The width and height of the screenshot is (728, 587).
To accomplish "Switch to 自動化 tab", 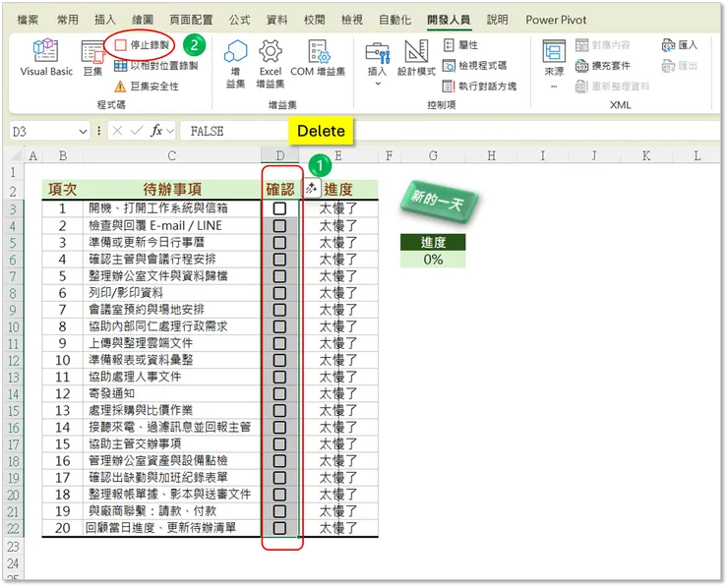I will click(394, 20).
